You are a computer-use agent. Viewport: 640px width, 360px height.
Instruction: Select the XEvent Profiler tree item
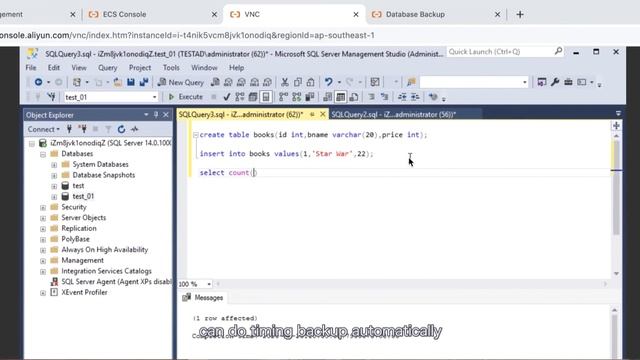[84, 292]
